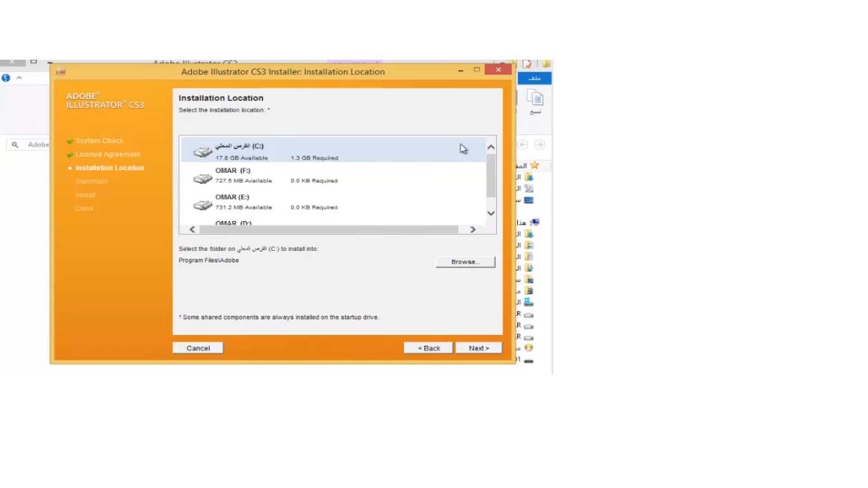Screen dimensions: 868x488
Task: Close the installer window
Action: (x=498, y=70)
